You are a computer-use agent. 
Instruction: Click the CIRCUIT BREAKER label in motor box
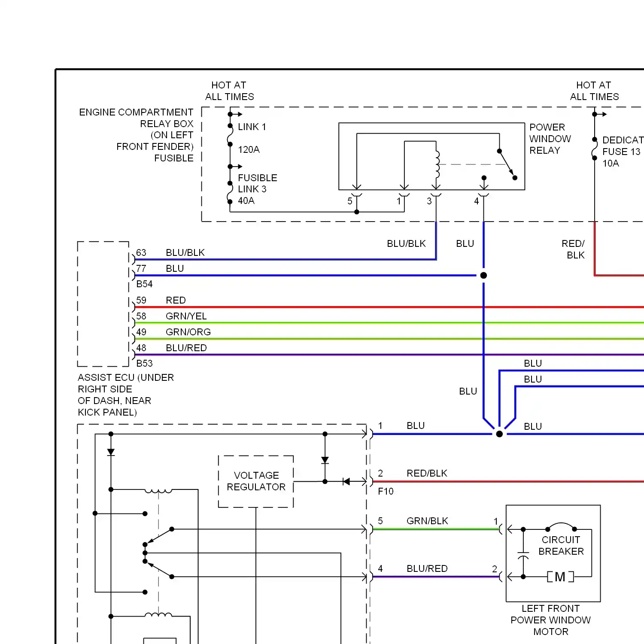[x=561, y=545]
